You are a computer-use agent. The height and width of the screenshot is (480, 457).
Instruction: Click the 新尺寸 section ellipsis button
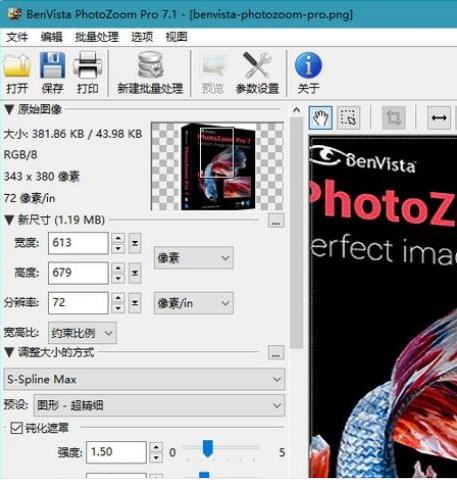point(276,220)
